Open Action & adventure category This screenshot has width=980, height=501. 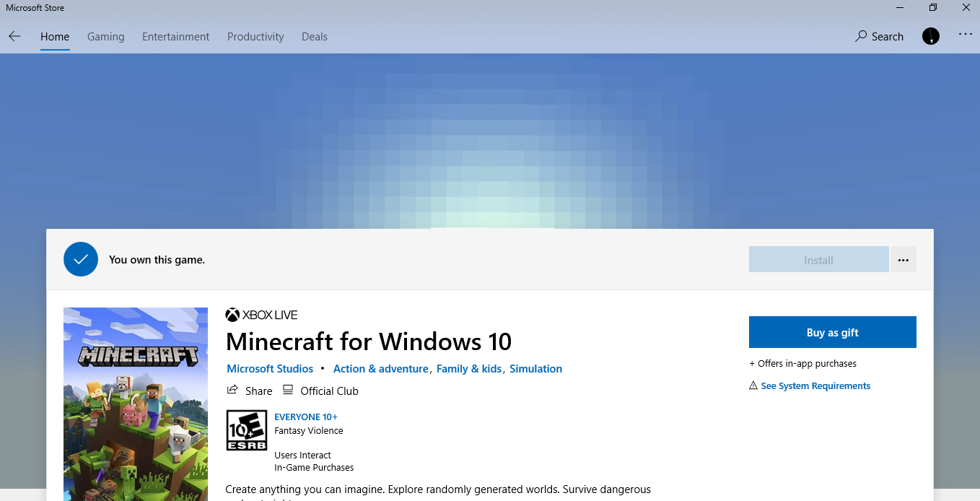point(381,369)
